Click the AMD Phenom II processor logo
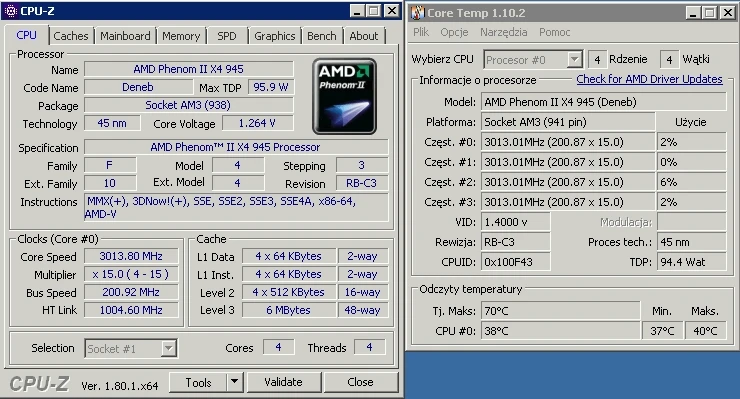The width and height of the screenshot is (740, 399). pos(345,96)
